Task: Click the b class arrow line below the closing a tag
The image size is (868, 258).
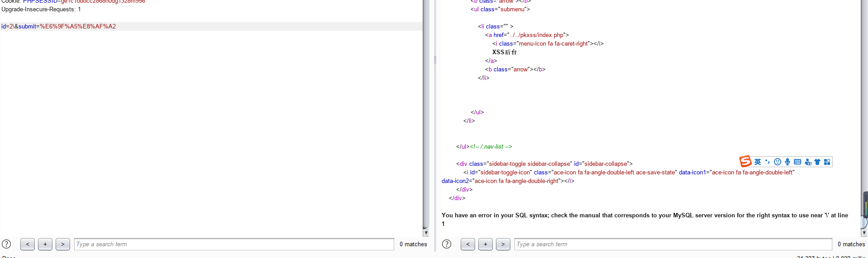Action: click(515, 69)
